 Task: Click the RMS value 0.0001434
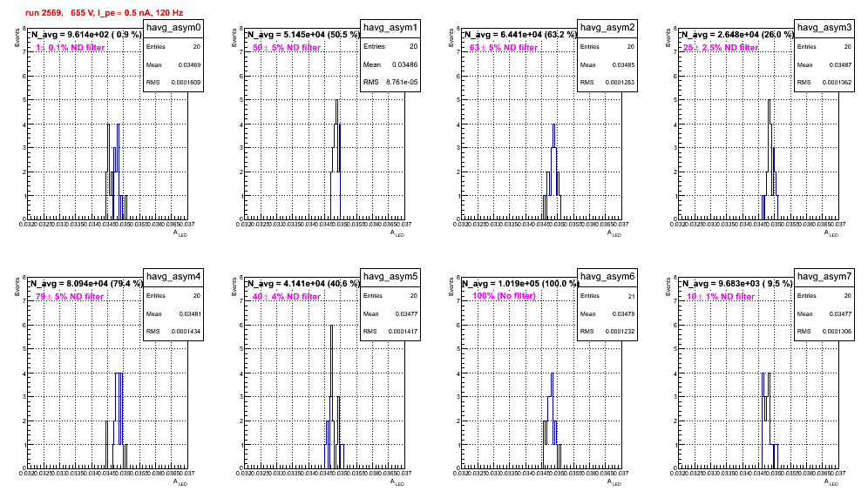tap(186, 332)
